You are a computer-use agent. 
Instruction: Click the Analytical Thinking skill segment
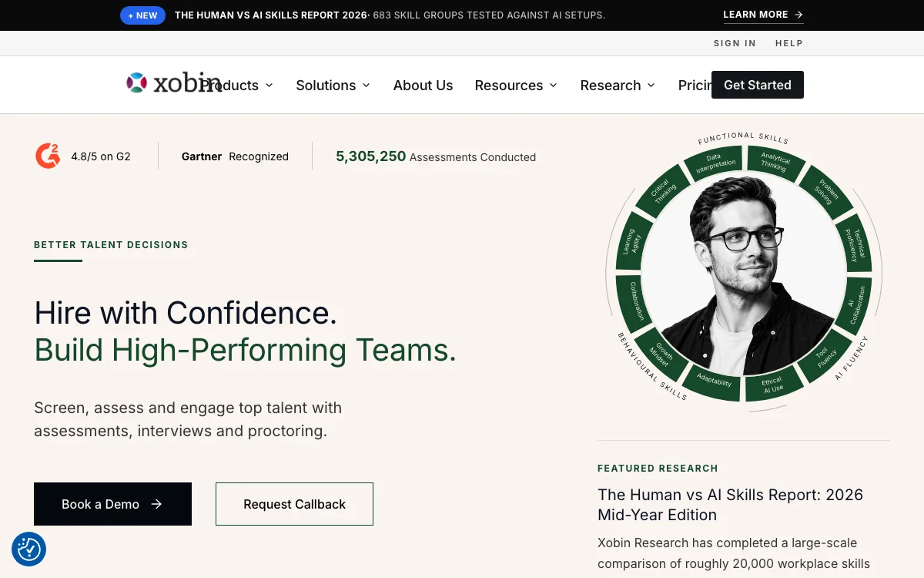tap(775, 164)
